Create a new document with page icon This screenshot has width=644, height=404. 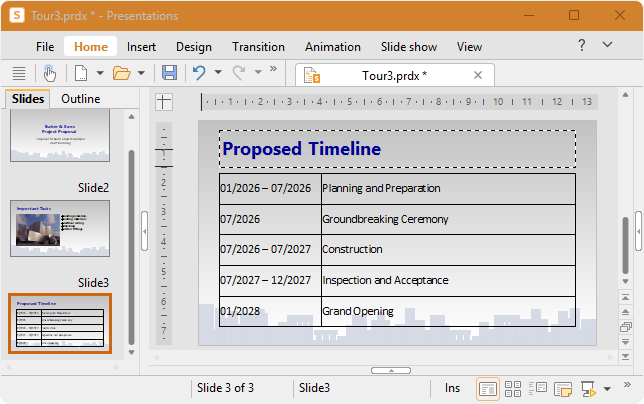[81, 73]
